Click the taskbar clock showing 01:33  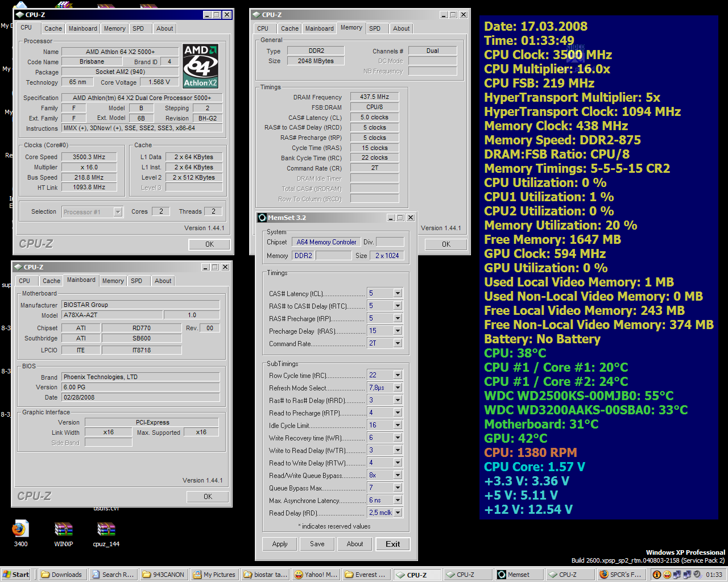(x=714, y=575)
